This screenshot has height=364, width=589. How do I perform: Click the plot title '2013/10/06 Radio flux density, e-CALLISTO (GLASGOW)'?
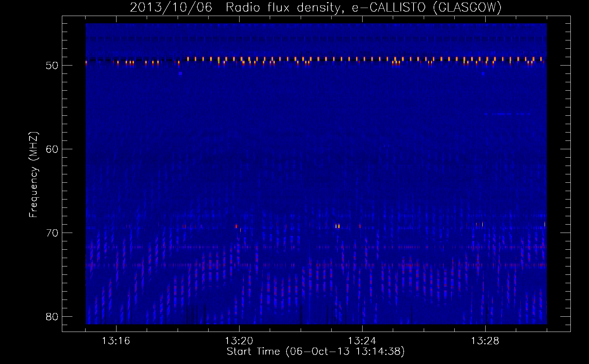click(x=316, y=7)
